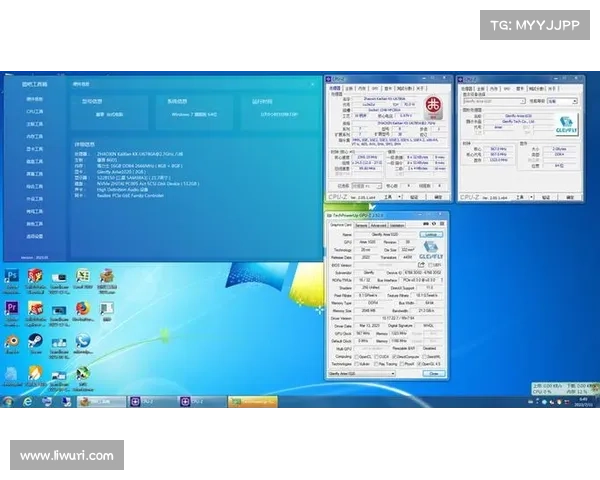Viewport: 600px width, 480px height.
Task: Open 关于 tab in CPU-Z processor window
Action: (x=420, y=88)
